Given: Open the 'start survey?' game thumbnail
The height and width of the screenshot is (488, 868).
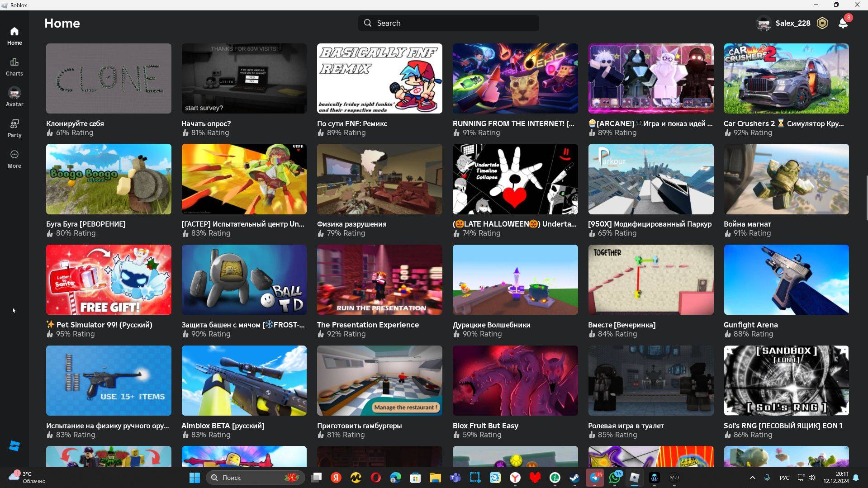Looking at the screenshot, I should pyautogui.click(x=244, y=79).
